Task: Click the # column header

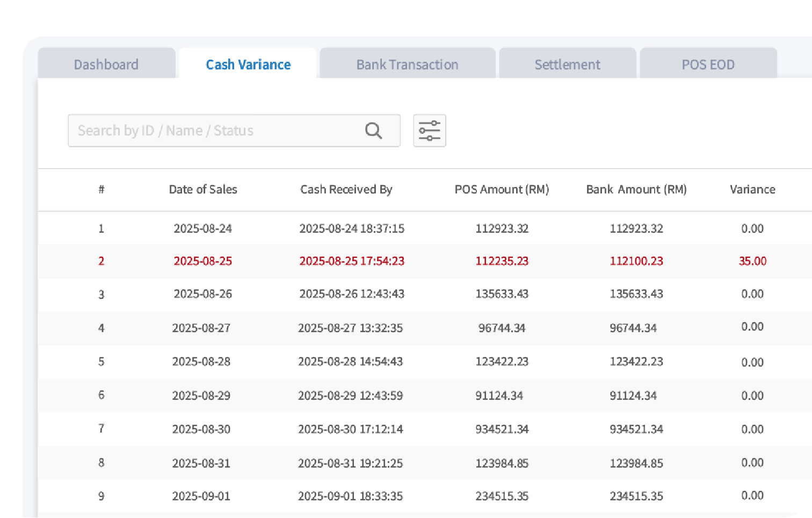Action: coord(102,189)
